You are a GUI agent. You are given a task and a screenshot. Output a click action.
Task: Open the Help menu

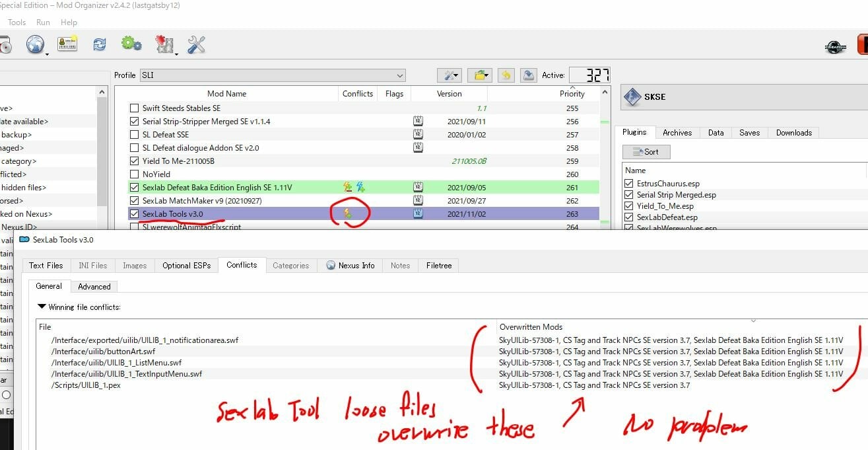pyautogui.click(x=69, y=22)
